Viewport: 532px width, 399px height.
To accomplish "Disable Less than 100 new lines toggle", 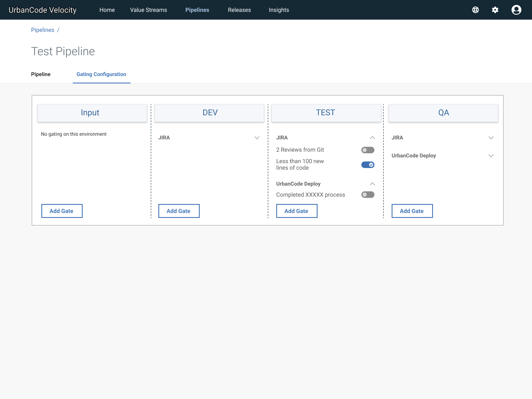I will click(367, 165).
